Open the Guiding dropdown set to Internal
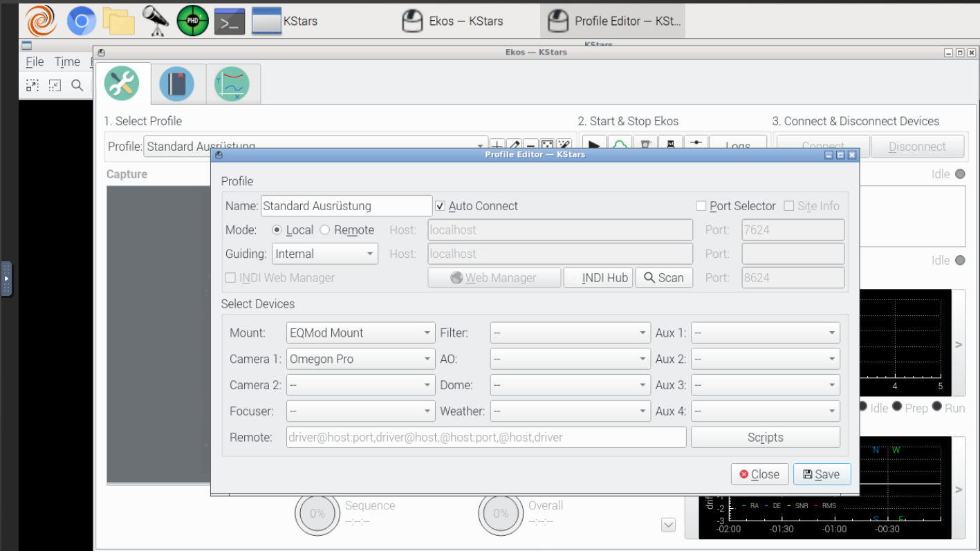The height and width of the screenshot is (551, 980). [325, 254]
